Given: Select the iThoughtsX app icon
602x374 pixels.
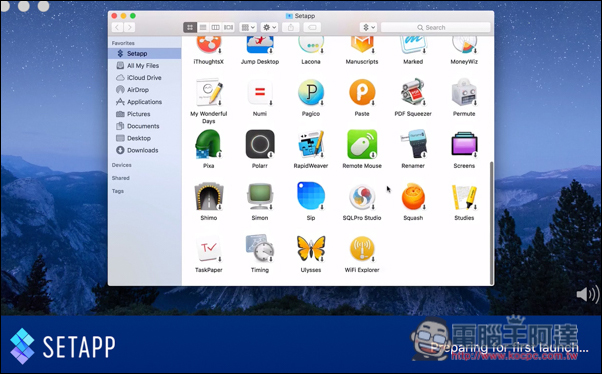Looking at the screenshot, I should tap(208, 45).
